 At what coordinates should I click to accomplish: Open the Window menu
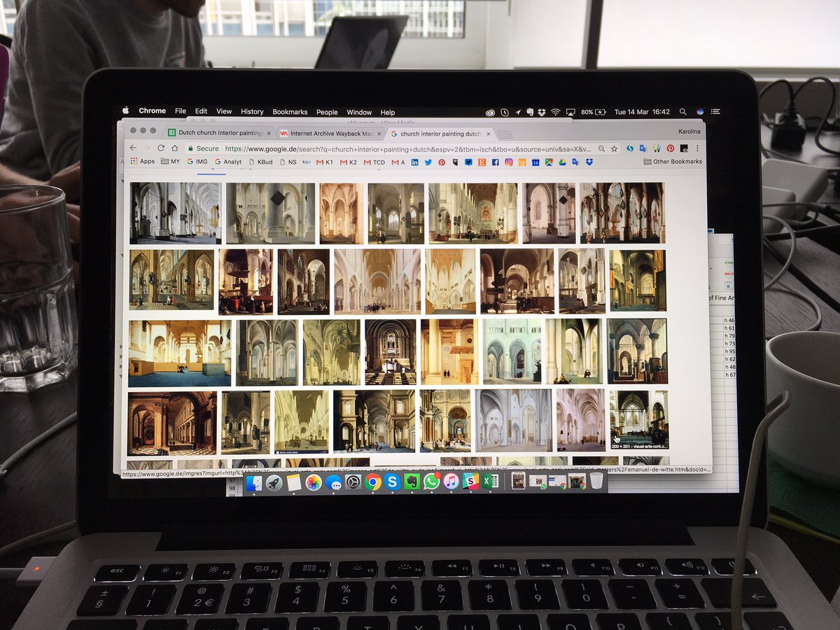coord(359,112)
